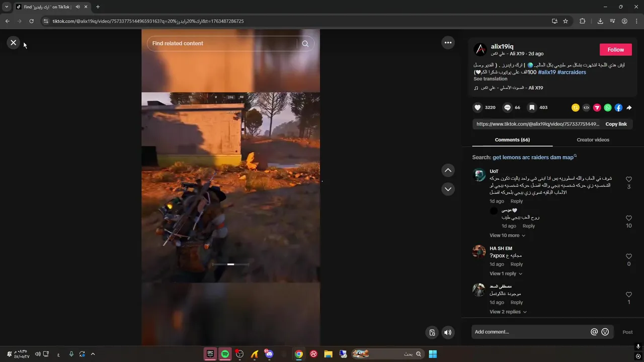Open Discord from the taskbar
The width and height of the screenshot is (644, 362).
click(269, 354)
